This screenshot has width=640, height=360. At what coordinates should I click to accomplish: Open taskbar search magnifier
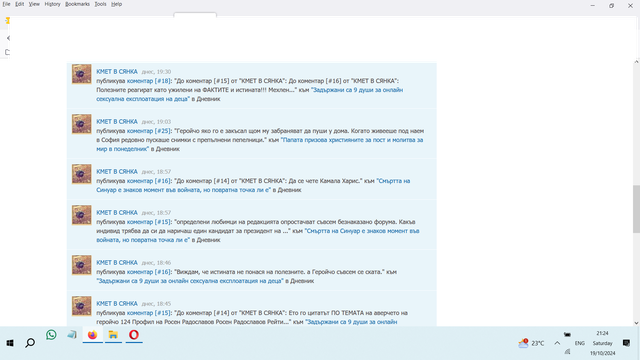tap(30, 343)
